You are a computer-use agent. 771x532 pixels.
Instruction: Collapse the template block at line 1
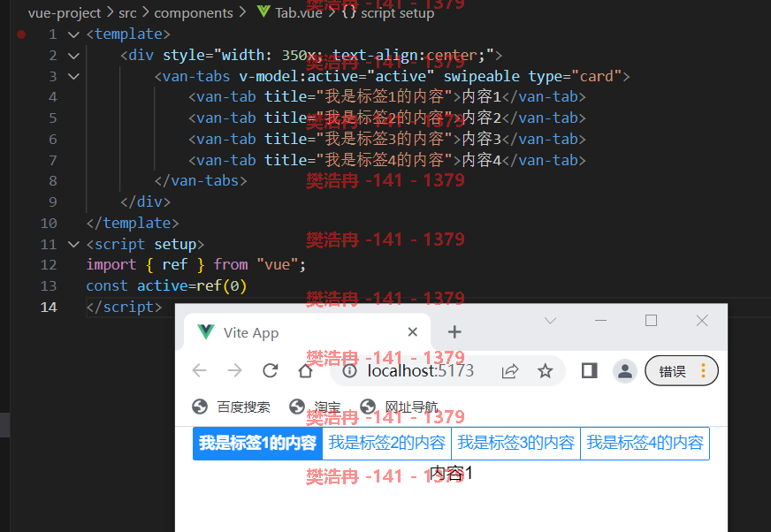73,34
